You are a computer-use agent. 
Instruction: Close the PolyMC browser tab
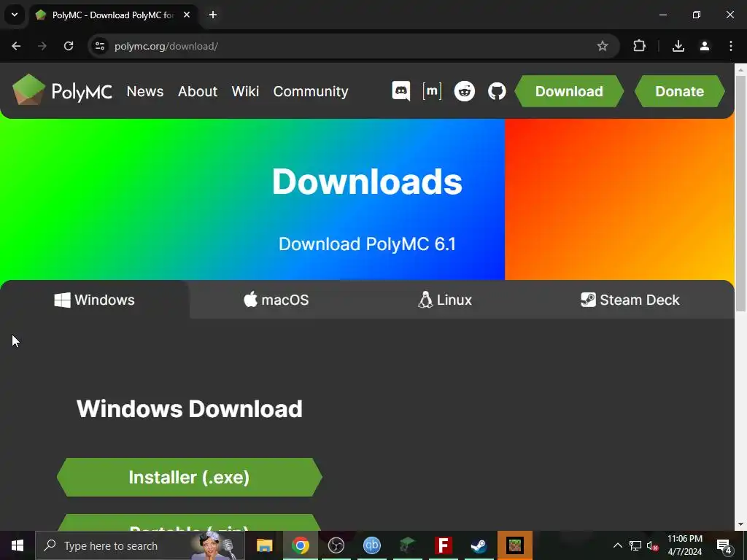187,15
